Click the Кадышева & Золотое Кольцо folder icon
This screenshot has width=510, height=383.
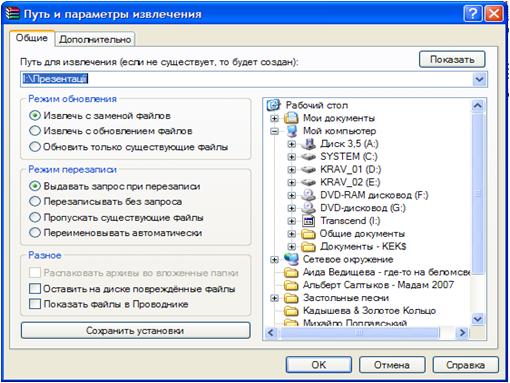[291, 311]
